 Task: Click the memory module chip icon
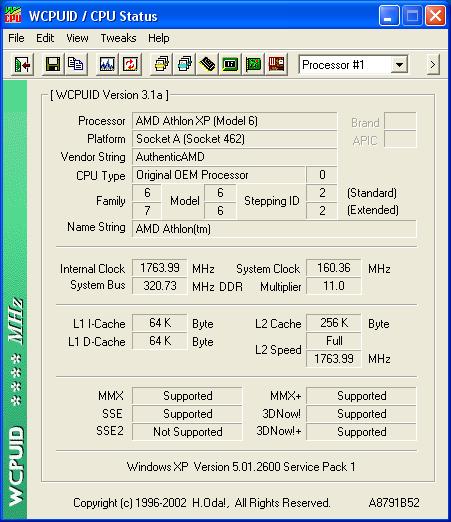tap(207, 64)
